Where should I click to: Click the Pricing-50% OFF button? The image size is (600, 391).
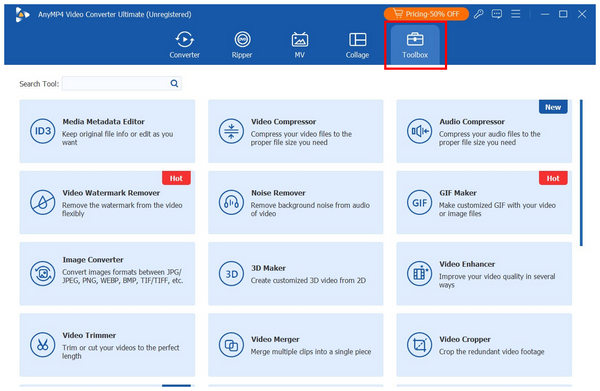pyautogui.click(x=426, y=14)
